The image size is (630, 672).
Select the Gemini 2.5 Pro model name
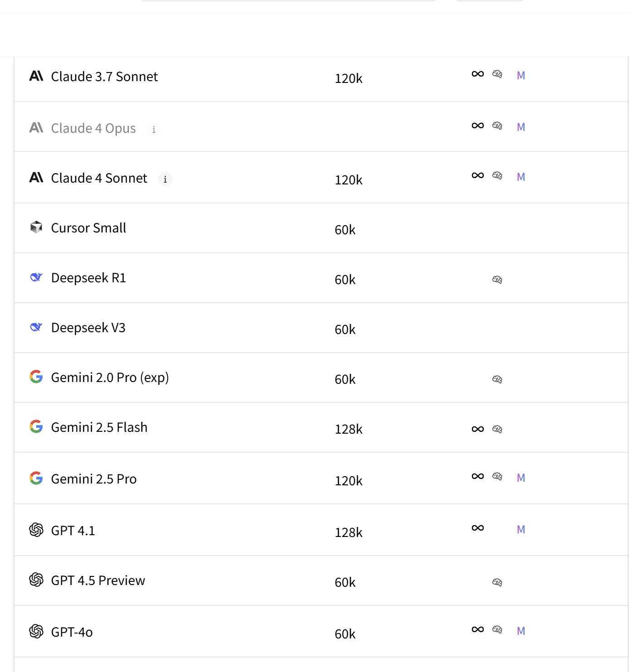click(94, 479)
